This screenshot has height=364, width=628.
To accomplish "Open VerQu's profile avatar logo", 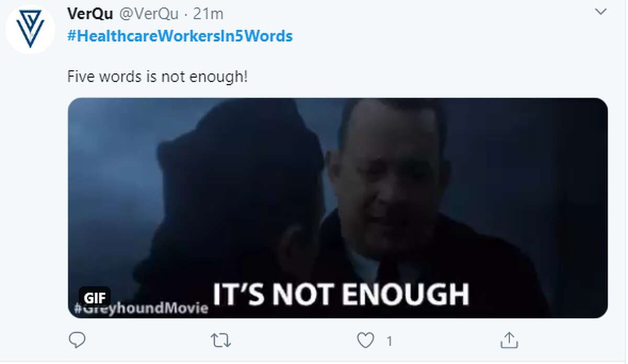I will pyautogui.click(x=30, y=29).
